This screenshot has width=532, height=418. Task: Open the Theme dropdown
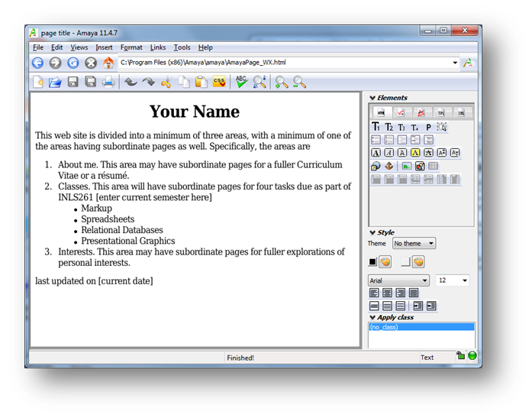click(x=414, y=244)
